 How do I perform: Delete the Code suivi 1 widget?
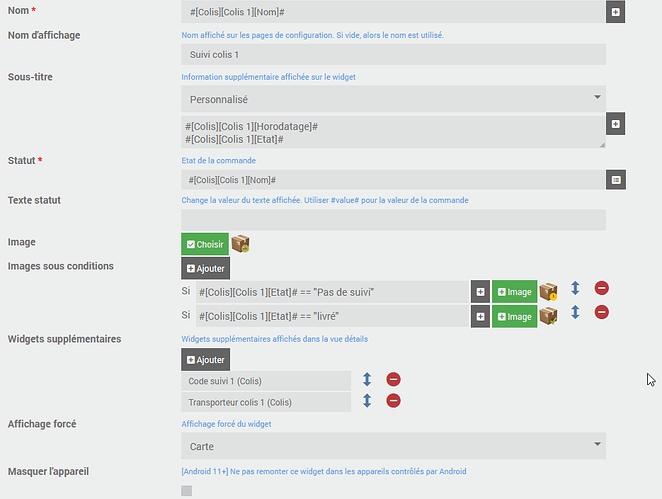(x=394, y=380)
